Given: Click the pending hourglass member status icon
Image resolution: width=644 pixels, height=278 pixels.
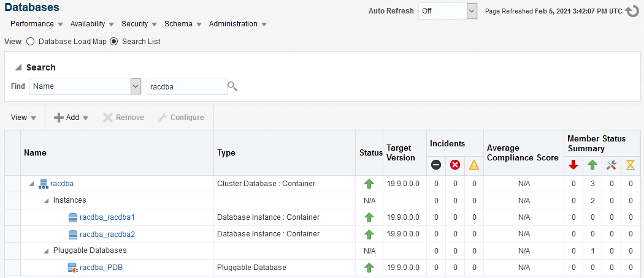Looking at the screenshot, I should pos(630,165).
